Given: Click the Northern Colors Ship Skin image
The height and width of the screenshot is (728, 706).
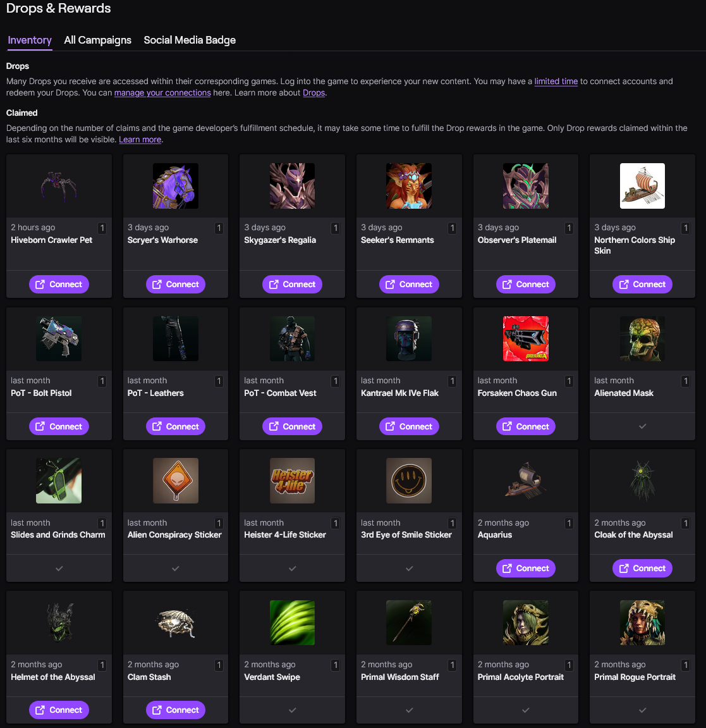Looking at the screenshot, I should pos(642,186).
